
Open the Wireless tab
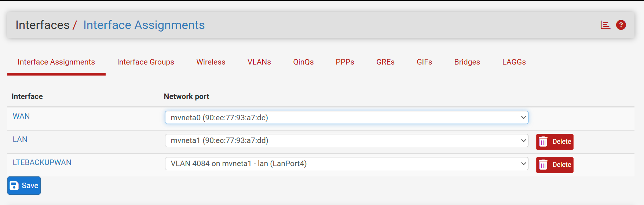[211, 62]
